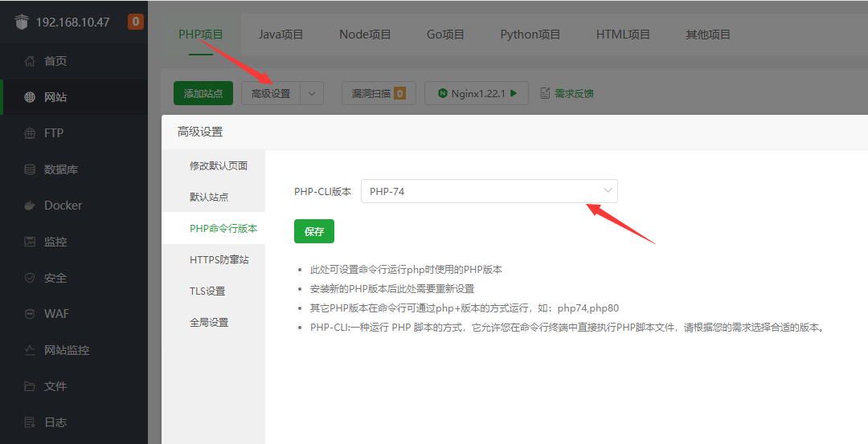Switch to the PHP项目 tab
The width and height of the screenshot is (868, 444).
coord(200,35)
